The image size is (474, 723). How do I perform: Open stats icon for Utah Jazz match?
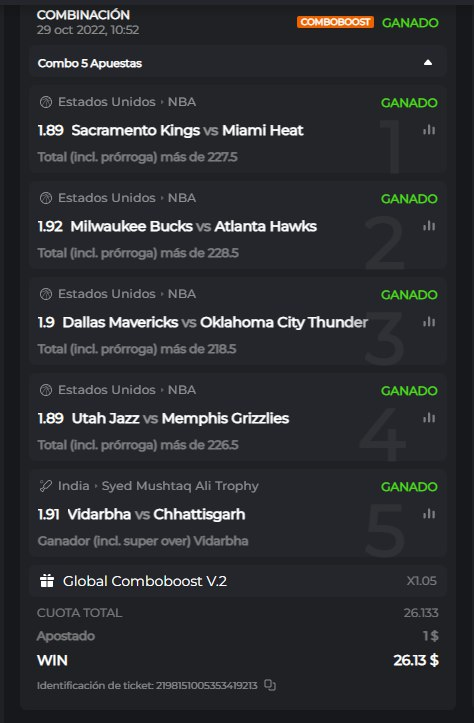click(429, 418)
